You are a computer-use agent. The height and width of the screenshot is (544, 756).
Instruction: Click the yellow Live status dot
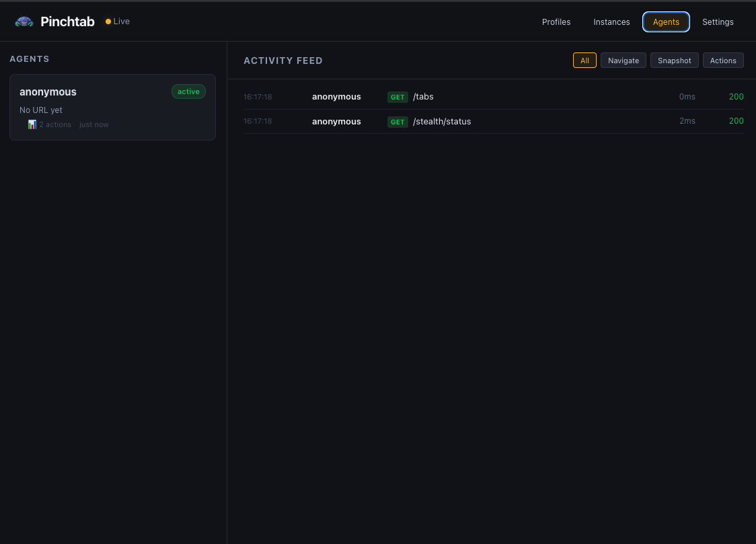pos(107,21)
